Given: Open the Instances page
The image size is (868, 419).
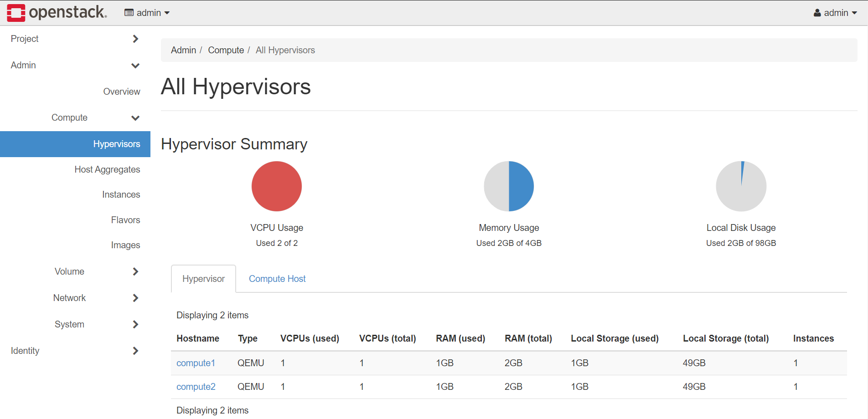Looking at the screenshot, I should [x=121, y=194].
